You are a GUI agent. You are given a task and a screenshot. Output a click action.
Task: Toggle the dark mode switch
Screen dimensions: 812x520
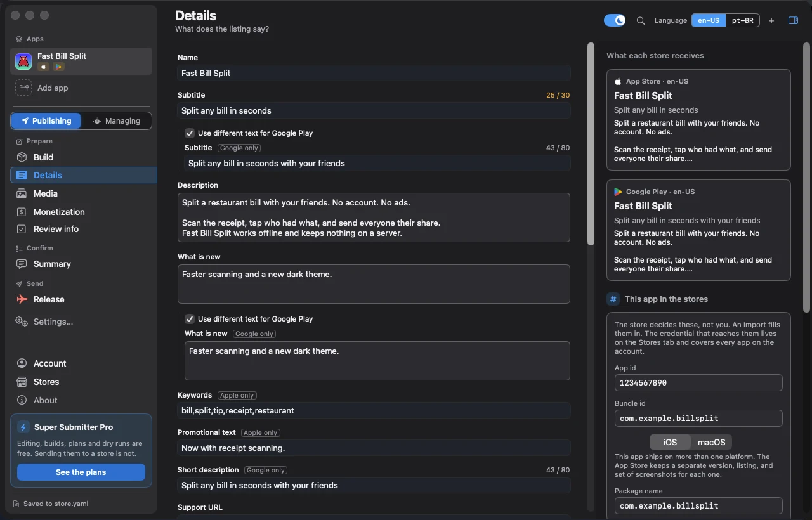point(615,20)
